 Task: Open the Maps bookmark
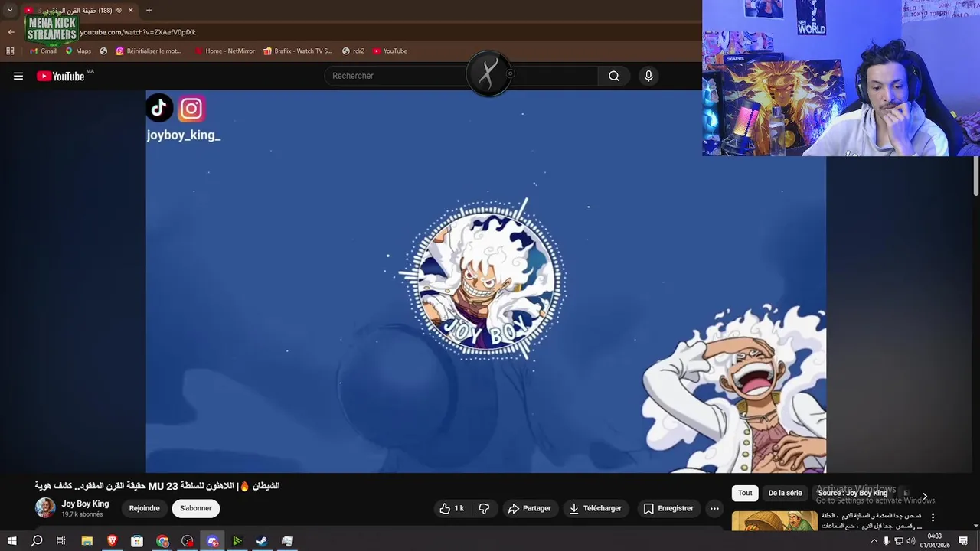(x=78, y=51)
